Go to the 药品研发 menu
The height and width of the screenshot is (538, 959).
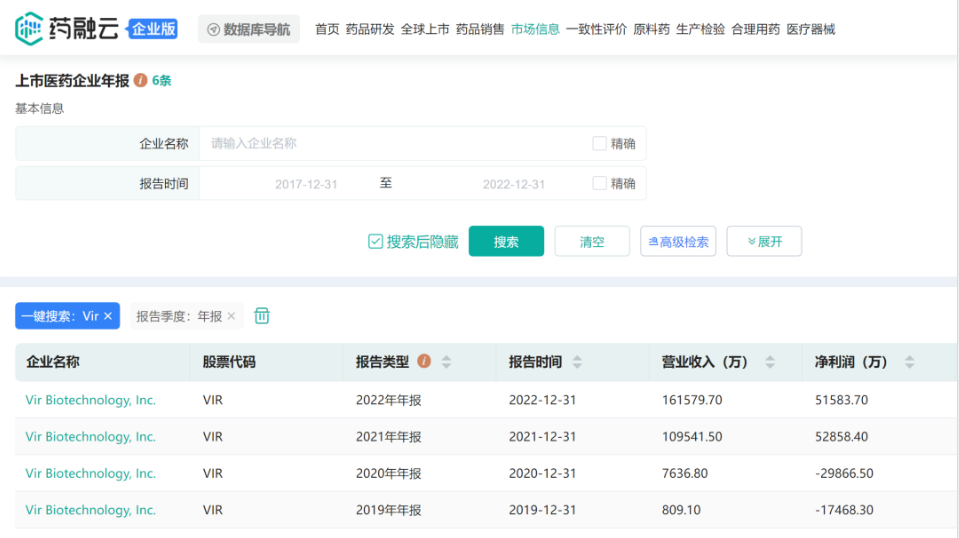pyautogui.click(x=370, y=29)
